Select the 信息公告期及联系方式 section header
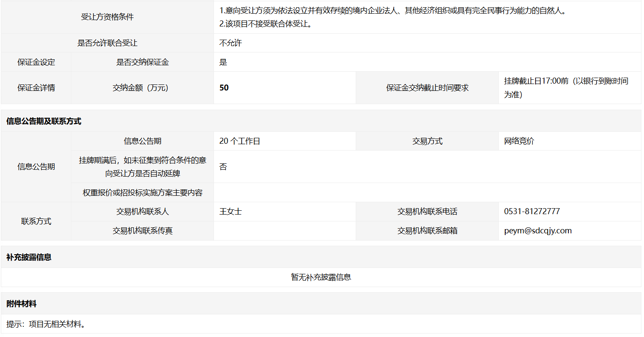The image size is (644, 337). click(x=44, y=121)
